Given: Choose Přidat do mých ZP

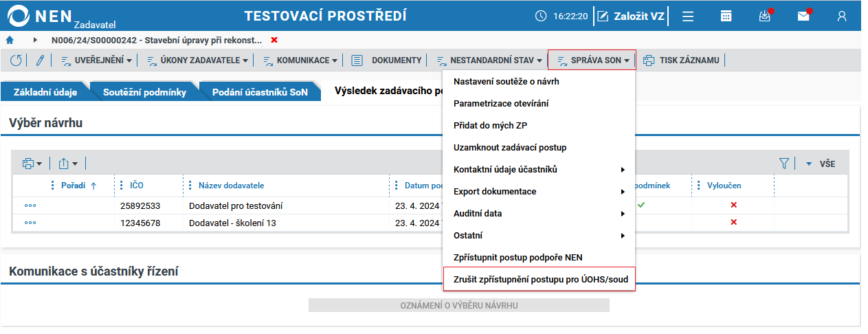Looking at the screenshot, I should [x=539, y=126].
